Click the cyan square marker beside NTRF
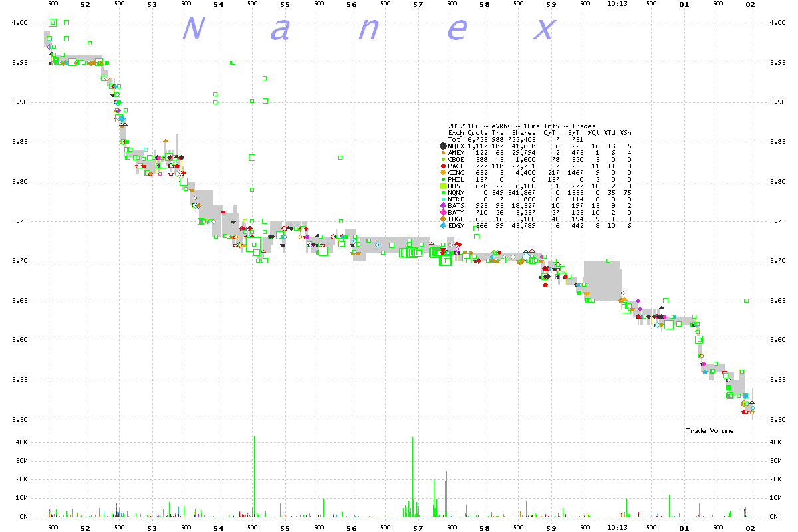This screenshot has height=532, width=798. coord(443,199)
